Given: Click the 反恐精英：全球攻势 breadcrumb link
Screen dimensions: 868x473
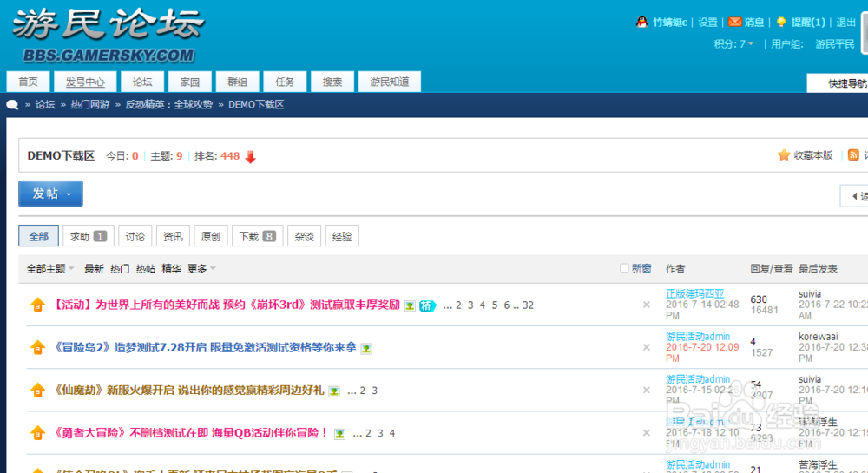Looking at the screenshot, I should (x=169, y=104).
